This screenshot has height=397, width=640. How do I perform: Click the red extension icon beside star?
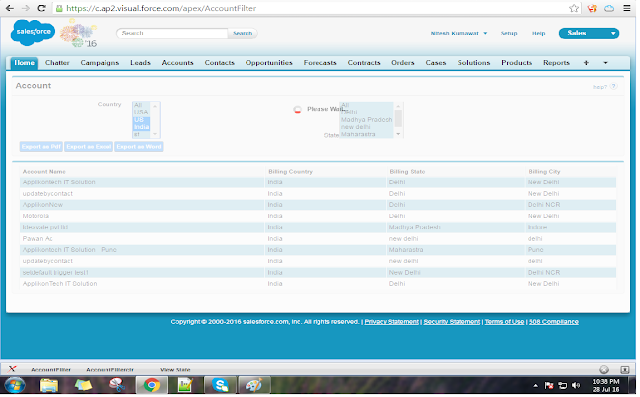click(x=592, y=8)
